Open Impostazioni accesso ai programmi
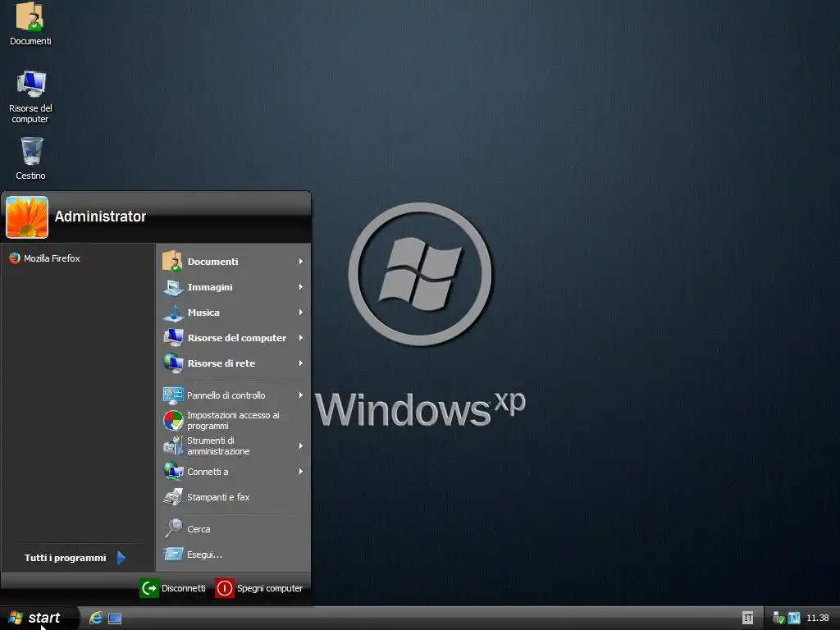Screen dimensions: 840x630 pyautogui.click(x=233, y=421)
